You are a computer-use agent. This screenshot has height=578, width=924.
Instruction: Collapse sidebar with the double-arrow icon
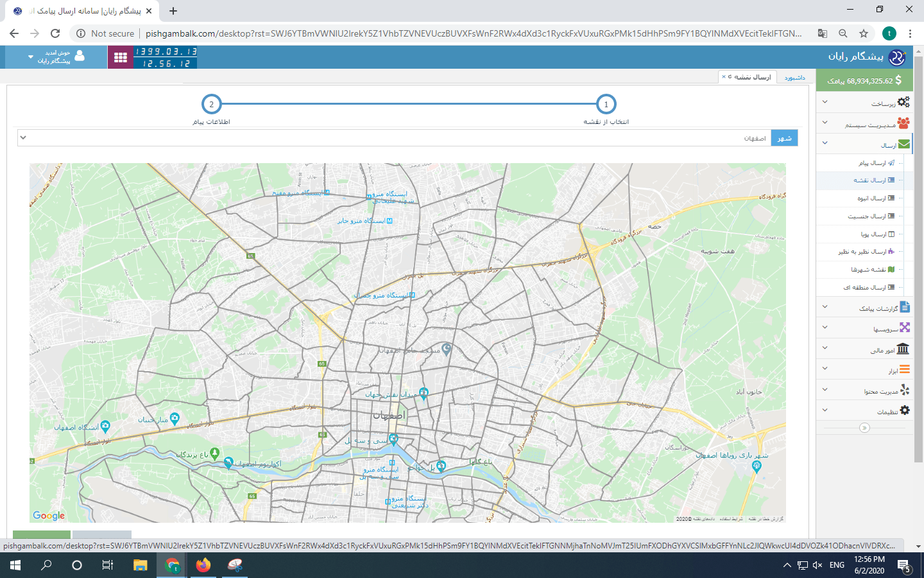coord(864,428)
